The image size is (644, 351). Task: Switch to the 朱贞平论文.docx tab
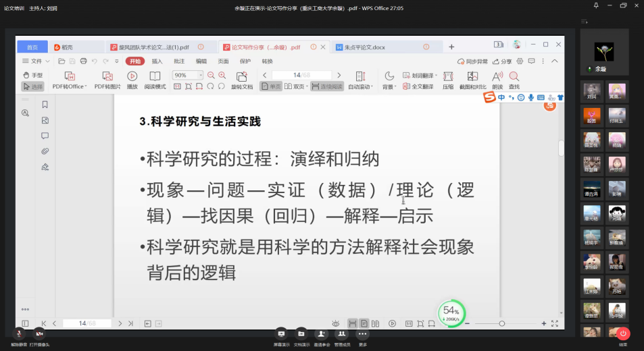click(x=365, y=47)
